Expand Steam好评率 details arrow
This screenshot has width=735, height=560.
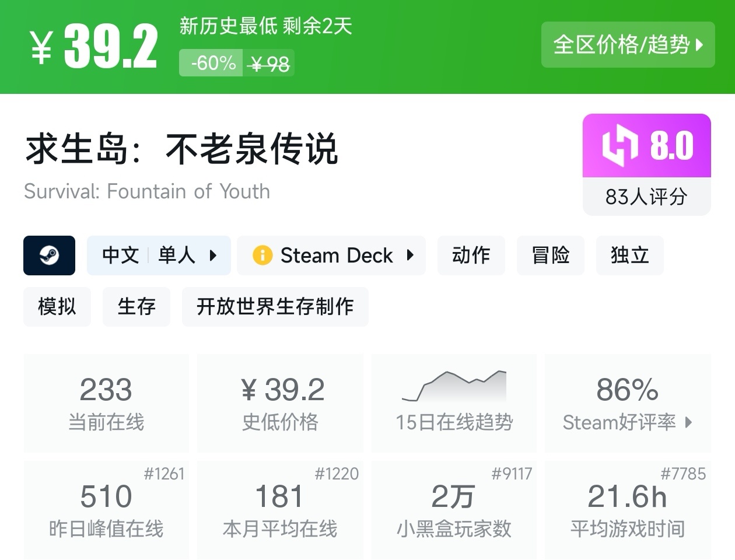689,422
